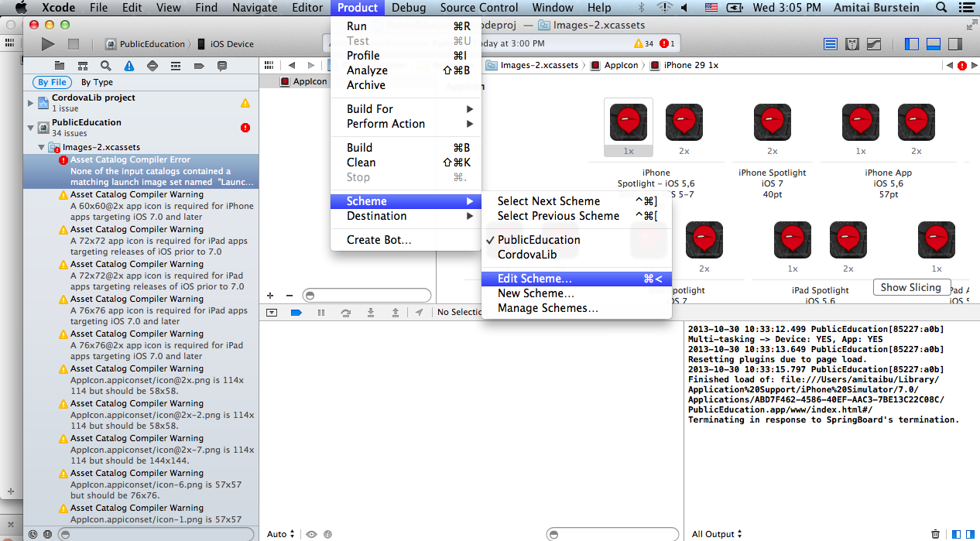Collapse the CordovaLib project disclosure triangle
980x541 pixels.
point(30,103)
